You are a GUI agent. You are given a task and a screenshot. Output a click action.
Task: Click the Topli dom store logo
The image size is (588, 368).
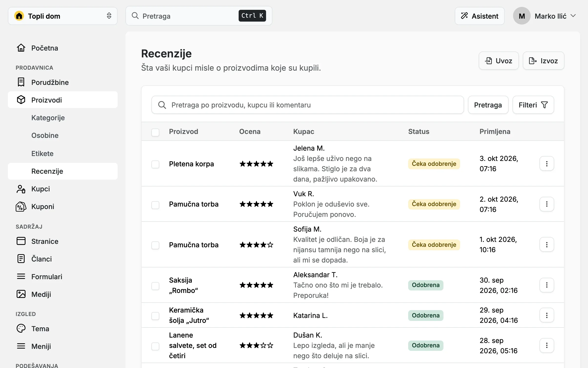tap(19, 16)
